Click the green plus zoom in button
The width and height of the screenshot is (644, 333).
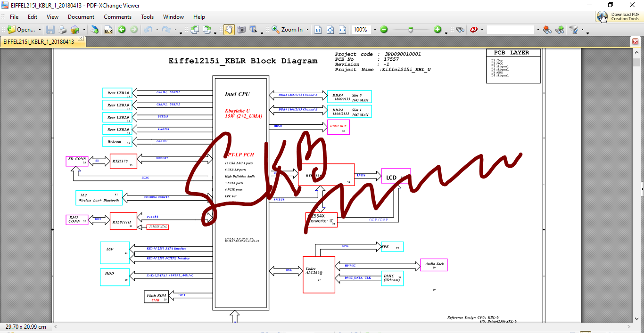pos(438,30)
